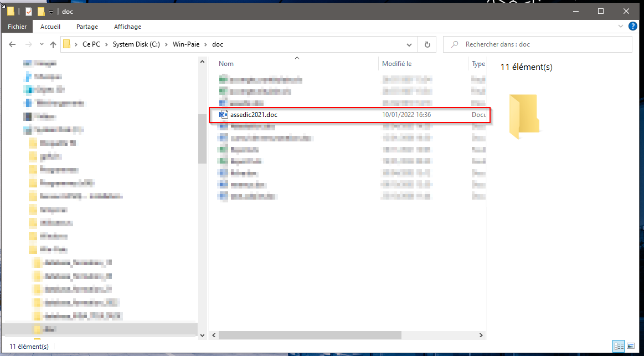Expand the address bar history dropdown
644x356 pixels.
[x=409, y=44]
